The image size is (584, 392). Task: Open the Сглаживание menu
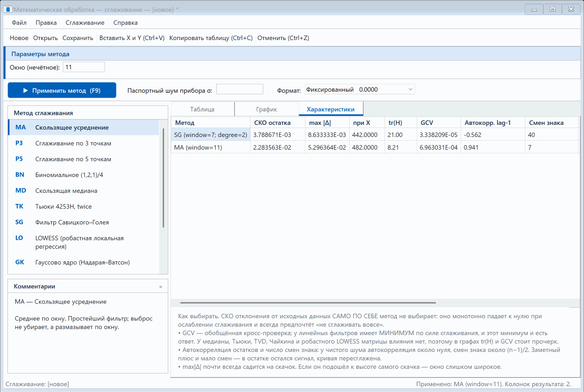point(85,23)
